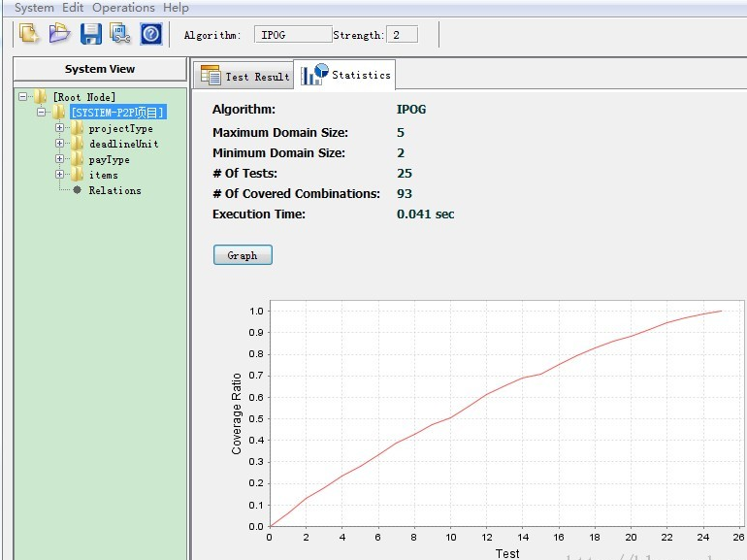Click the Open System folder icon

(x=59, y=34)
